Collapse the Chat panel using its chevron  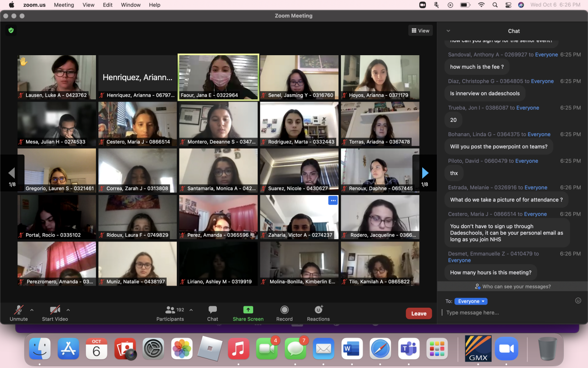(x=448, y=31)
